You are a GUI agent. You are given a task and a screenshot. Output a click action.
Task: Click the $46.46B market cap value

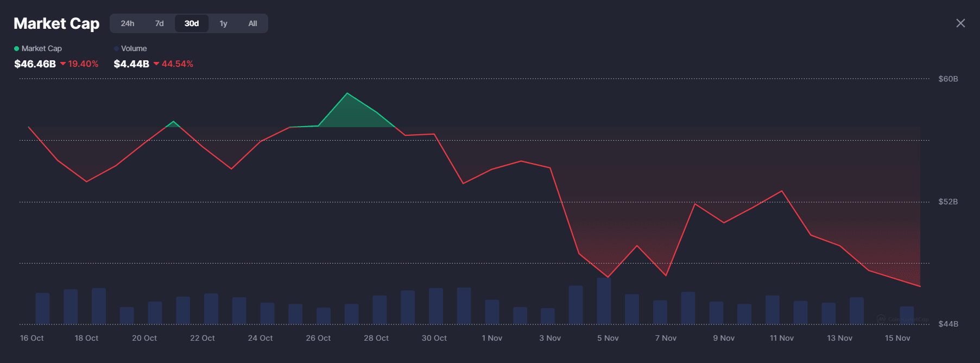(x=35, y=64)
